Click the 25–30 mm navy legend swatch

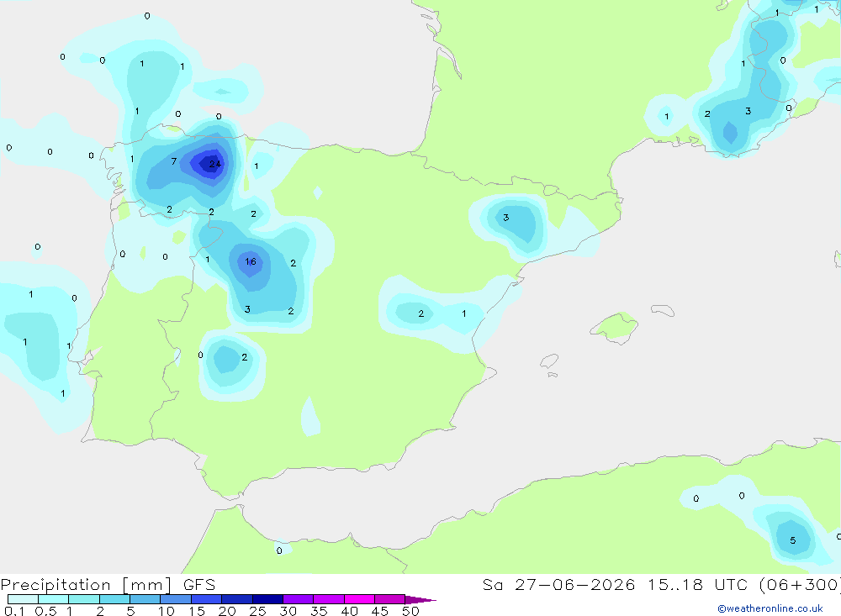tap(267, 599)
